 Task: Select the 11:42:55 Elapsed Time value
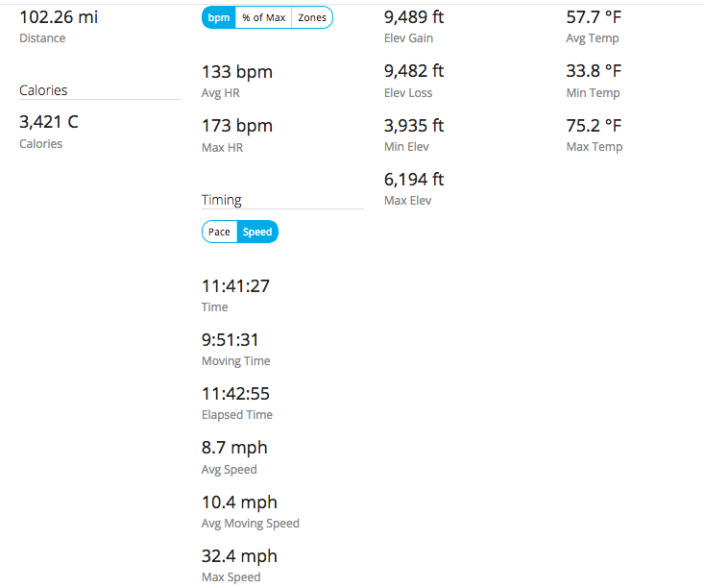235,394
